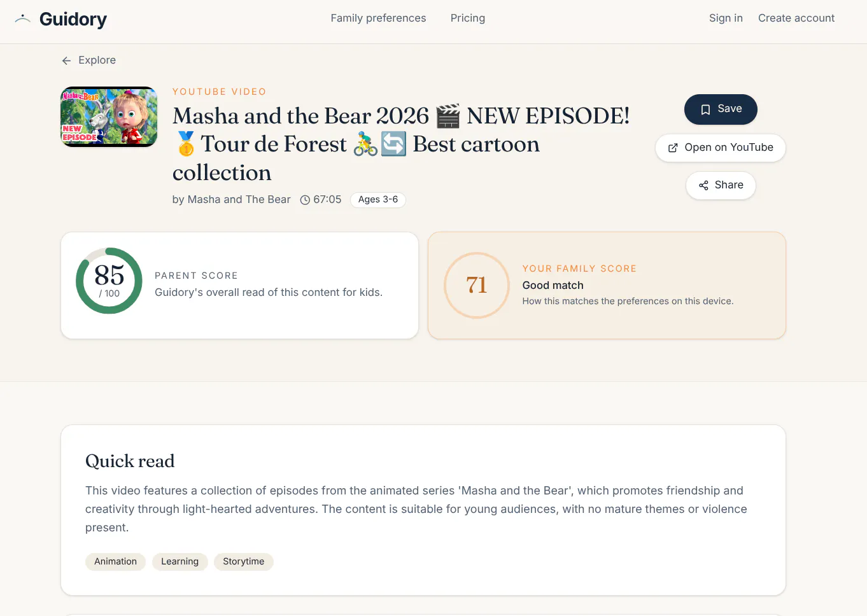Select the Animation tag

click(x=115, y=561)
